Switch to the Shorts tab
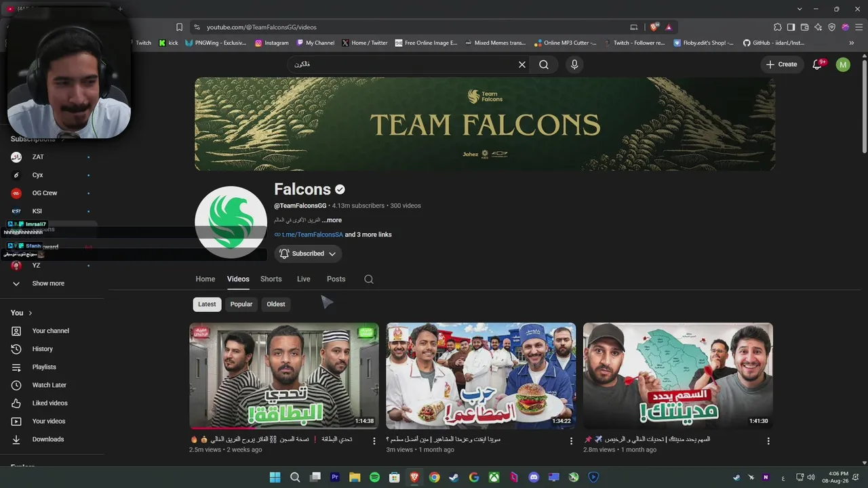This screenshot has width=868, height=488. pos(271,279)
